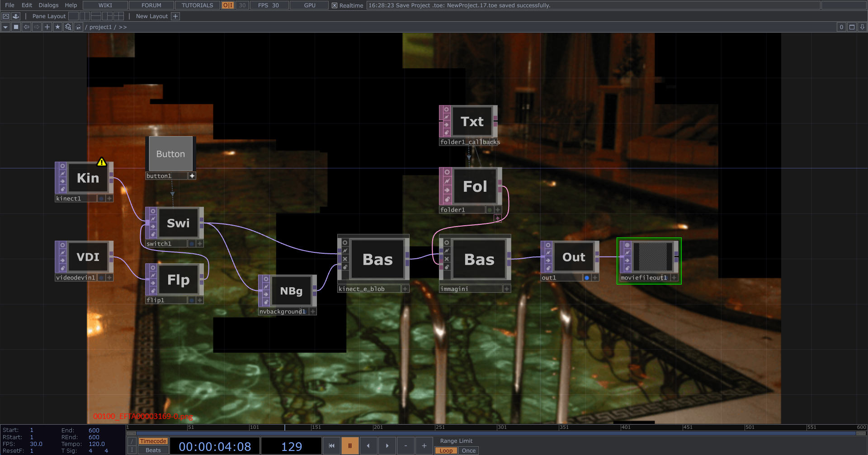Viewport: 868px width, 455px height.
Task: Open the Edit menu
Action: [x=27, y=5]
